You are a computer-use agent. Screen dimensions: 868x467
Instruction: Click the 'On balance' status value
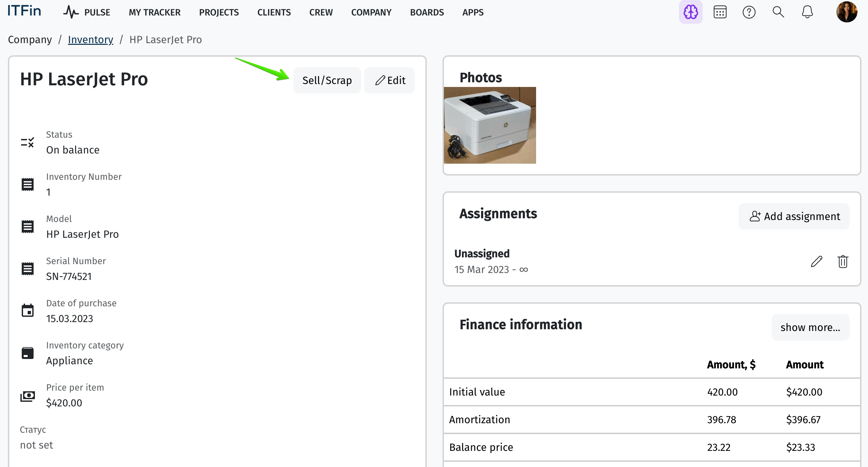tap(73, 150)
